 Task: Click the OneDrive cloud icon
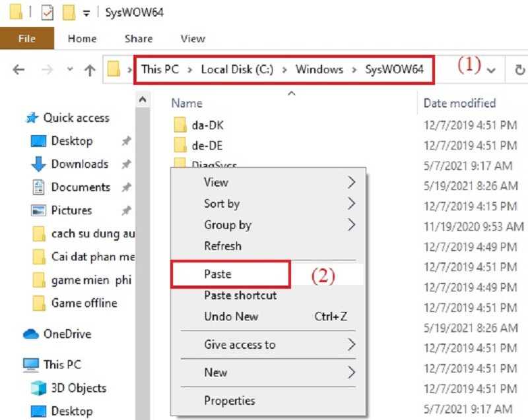31,334
